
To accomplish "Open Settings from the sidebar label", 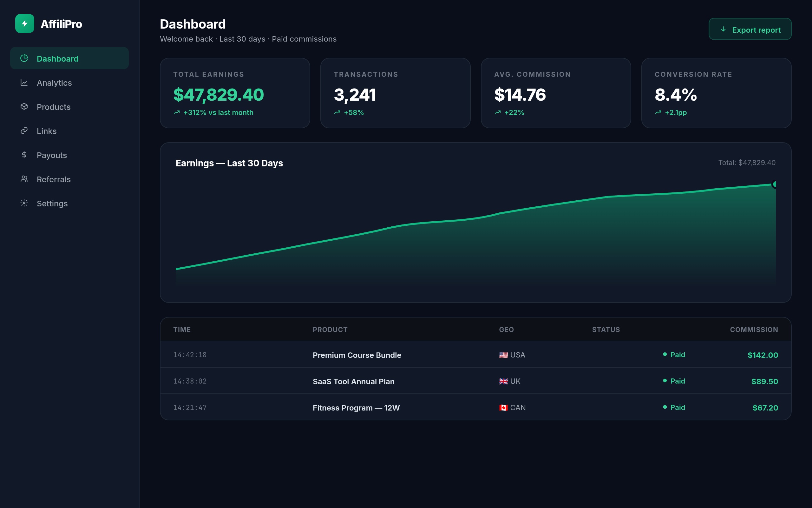I will (52, 204).
